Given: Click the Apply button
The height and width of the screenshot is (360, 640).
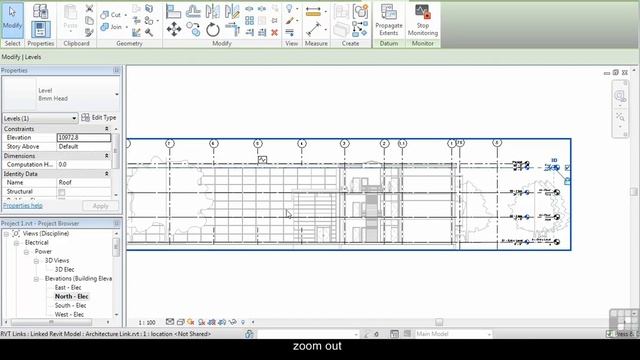Looking at the screenshot, I should tap(100, 206).
